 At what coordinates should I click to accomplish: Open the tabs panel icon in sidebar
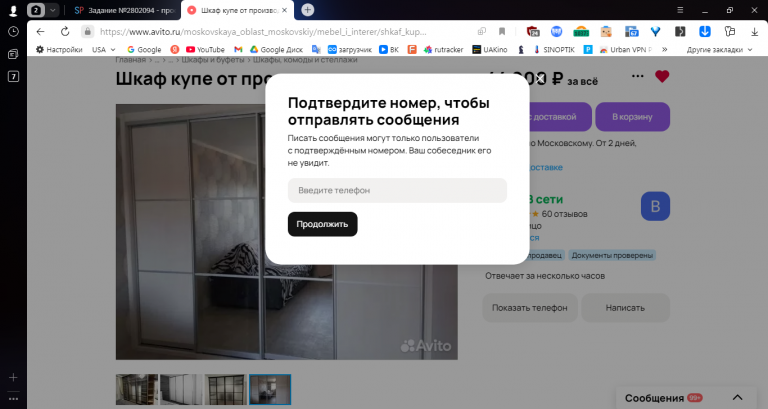13,54
